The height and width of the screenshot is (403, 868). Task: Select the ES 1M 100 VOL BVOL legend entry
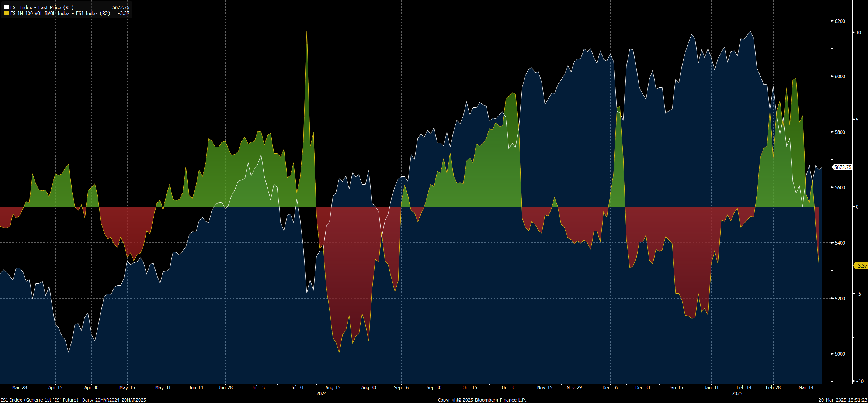coord(60,13)
